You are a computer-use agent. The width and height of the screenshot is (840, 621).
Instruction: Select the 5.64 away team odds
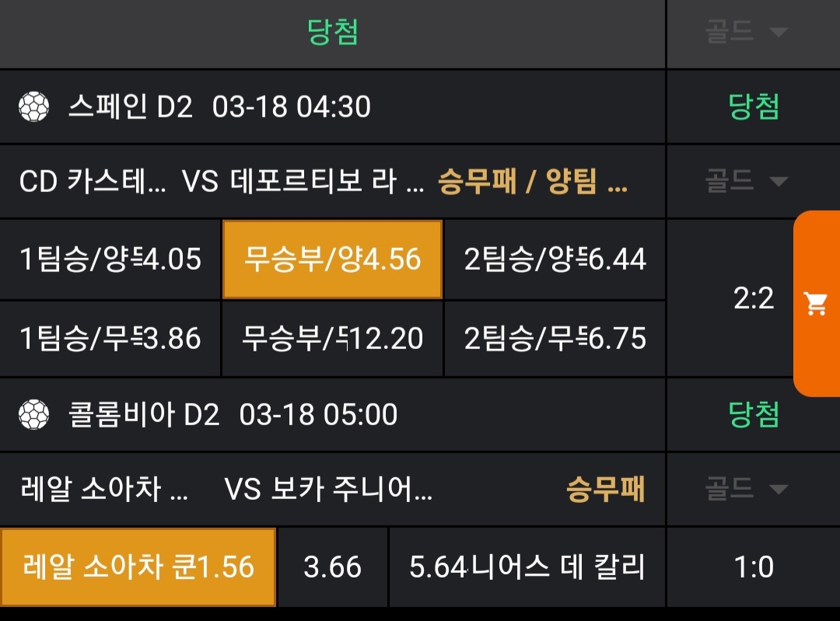coord(527,567)
